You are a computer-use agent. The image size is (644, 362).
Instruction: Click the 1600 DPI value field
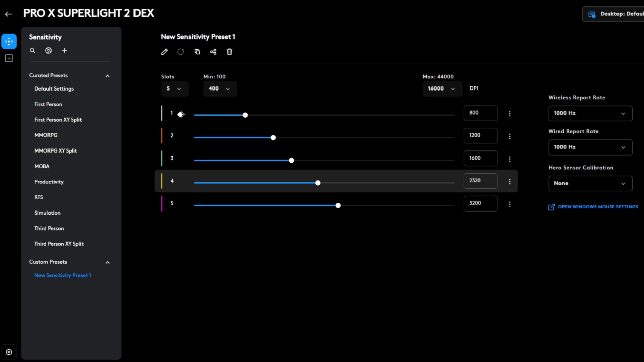click(481, 158)
